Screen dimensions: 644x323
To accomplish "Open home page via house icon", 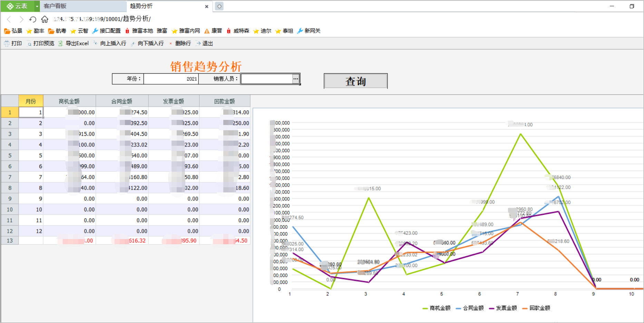I will coord(45,19).
